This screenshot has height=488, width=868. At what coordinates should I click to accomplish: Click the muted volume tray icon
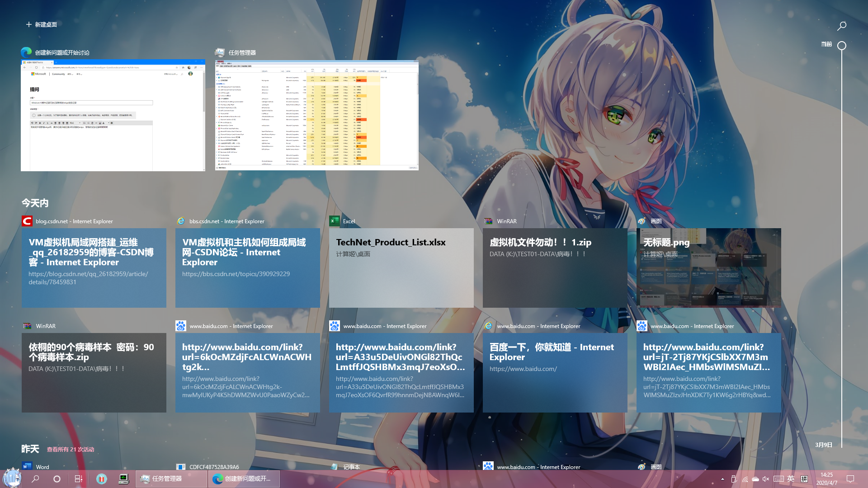(766, 479)
